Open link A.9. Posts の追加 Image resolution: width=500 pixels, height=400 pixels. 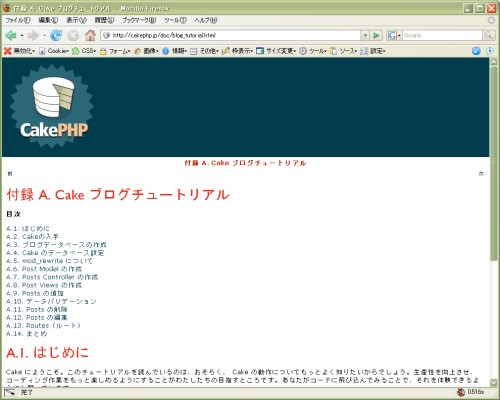tap(35, 293)
